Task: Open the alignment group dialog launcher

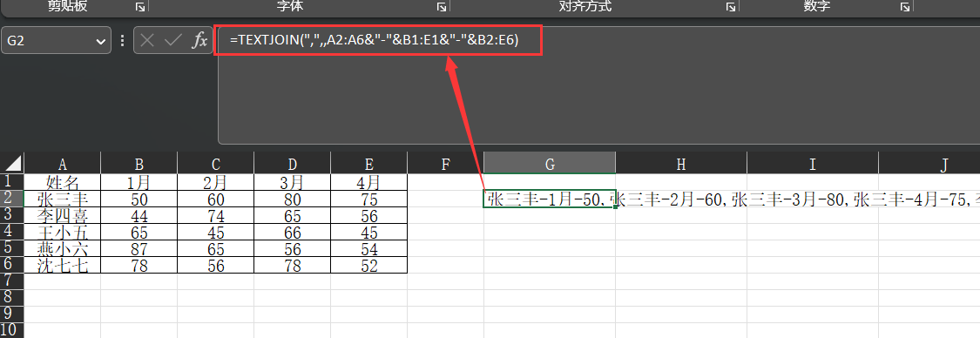Action: (x=730, y=7)
